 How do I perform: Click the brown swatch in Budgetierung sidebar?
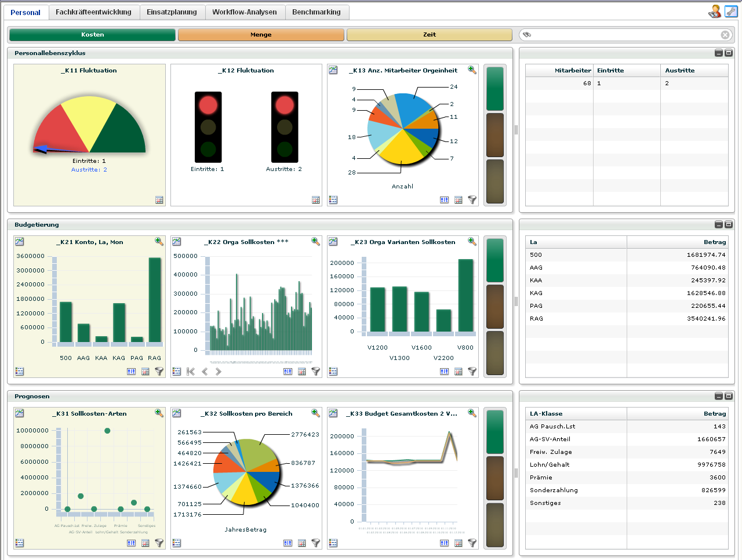click(494, 307)
